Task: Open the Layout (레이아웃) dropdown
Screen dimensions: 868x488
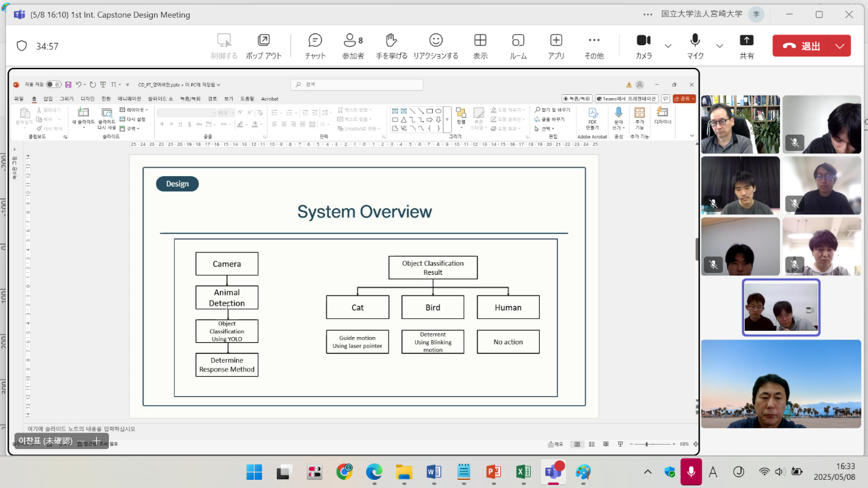Action: click(x=134, y=110)
